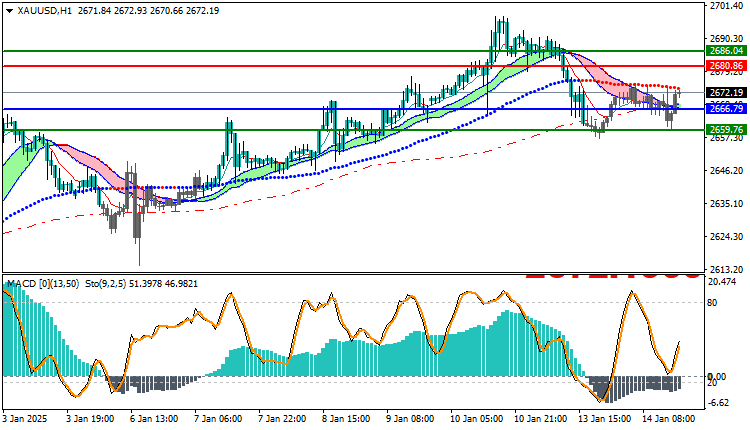The width and height of the screenshot is (750, 430).
Task: Click the 14 Jan 08:00 time label
Action: (x=669, y=419)
